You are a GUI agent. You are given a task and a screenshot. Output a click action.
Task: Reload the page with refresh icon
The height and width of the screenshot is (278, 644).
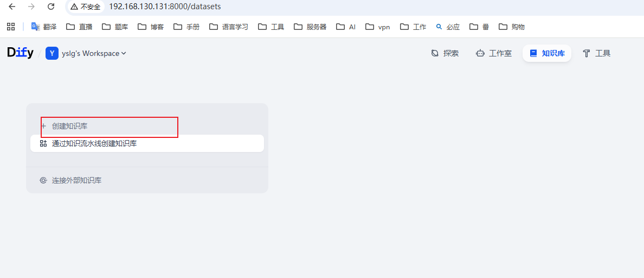tap(51, 7)
